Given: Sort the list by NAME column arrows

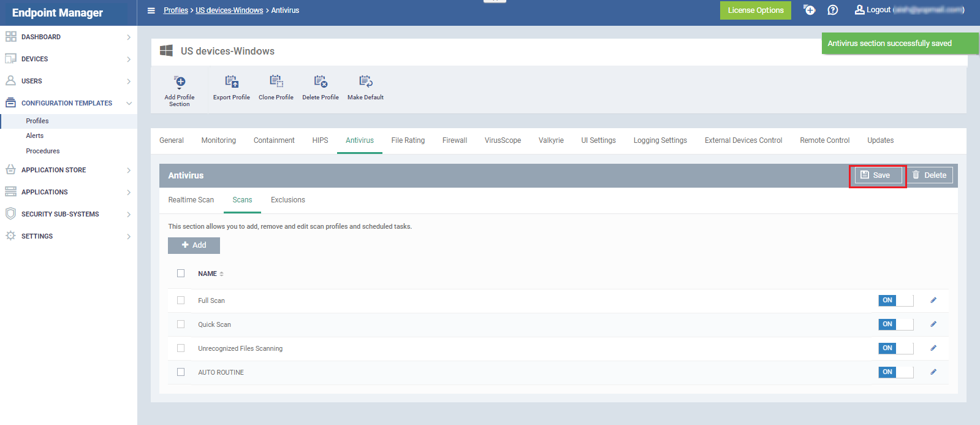Looking at the screenshot, I should click(x=221, y=274).
